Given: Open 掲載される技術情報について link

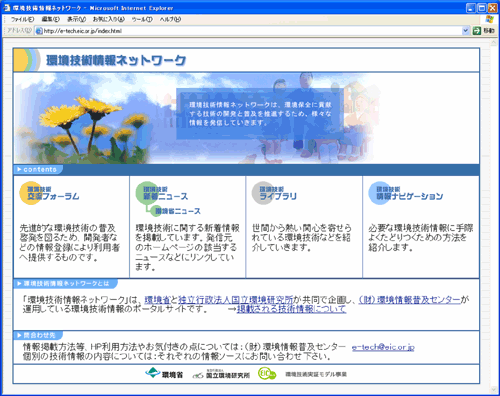Looking at the screenshot, I should click(291, 309).
